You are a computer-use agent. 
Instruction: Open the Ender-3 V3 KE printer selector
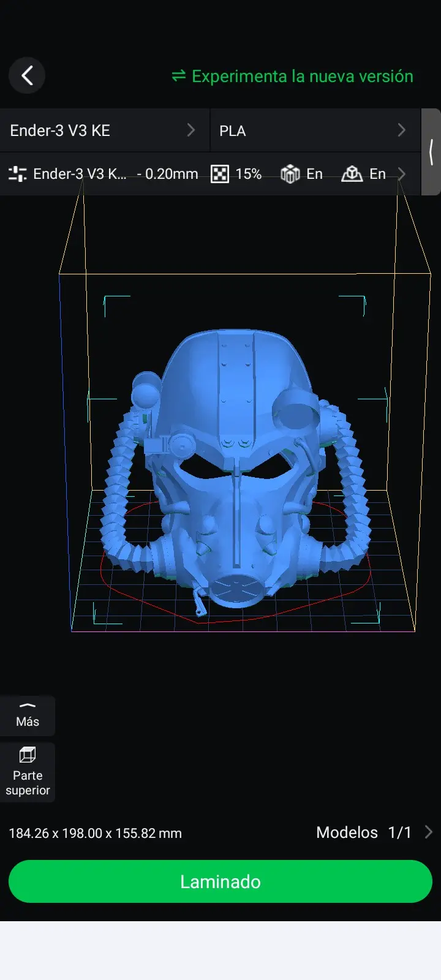pyautogui.click(x=104, y=130)
